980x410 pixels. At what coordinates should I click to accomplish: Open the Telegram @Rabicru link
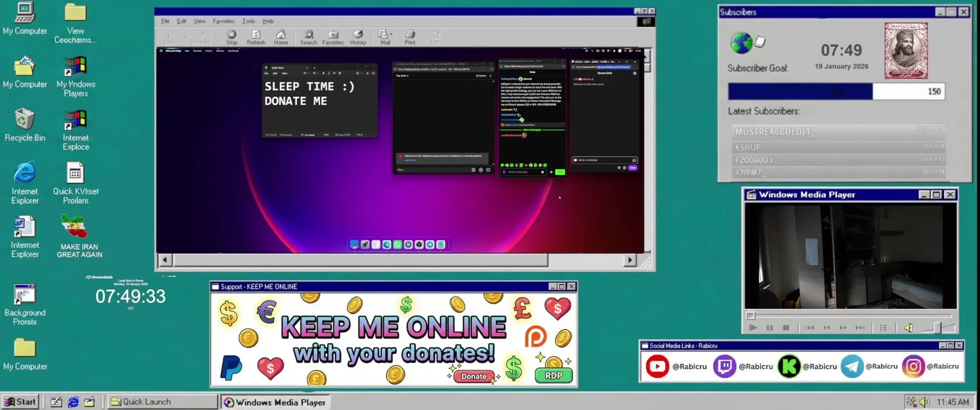coord(870,367)
